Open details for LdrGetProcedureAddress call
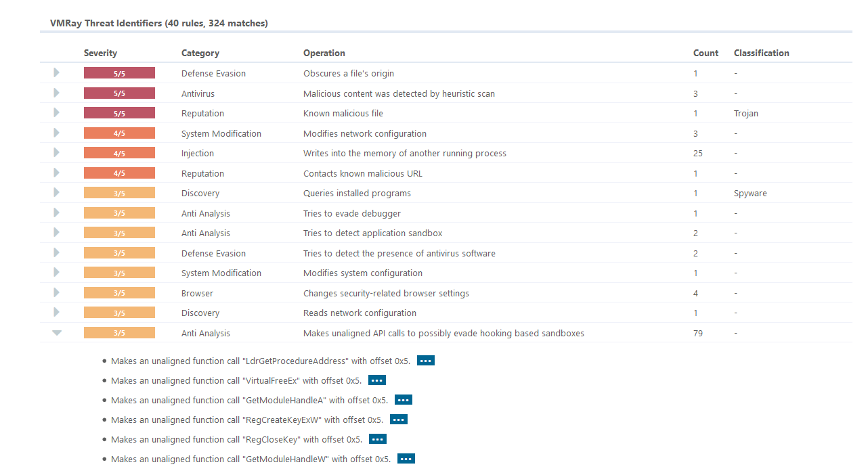The width and height of the screenshot is (868, 473). pos(426,361)
